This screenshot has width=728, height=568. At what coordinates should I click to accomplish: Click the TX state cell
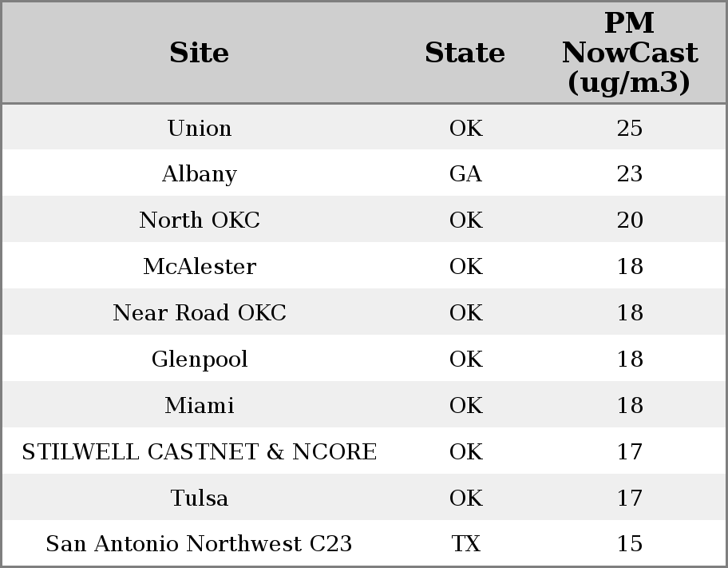(465, 544)
